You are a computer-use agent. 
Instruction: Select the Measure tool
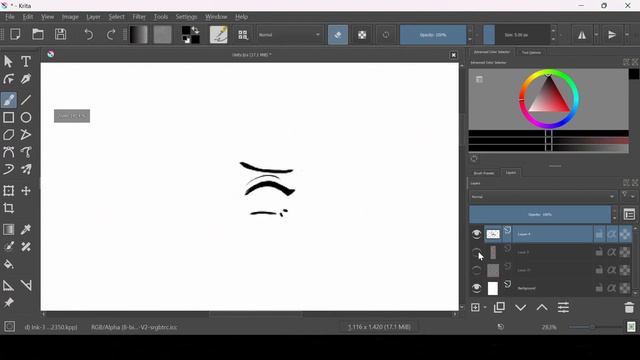click(x=26, y=285)
